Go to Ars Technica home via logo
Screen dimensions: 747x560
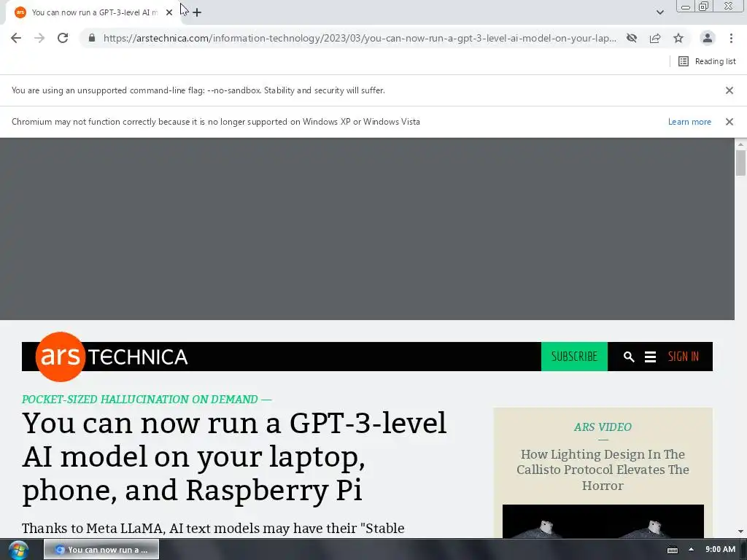click(112, 357)
